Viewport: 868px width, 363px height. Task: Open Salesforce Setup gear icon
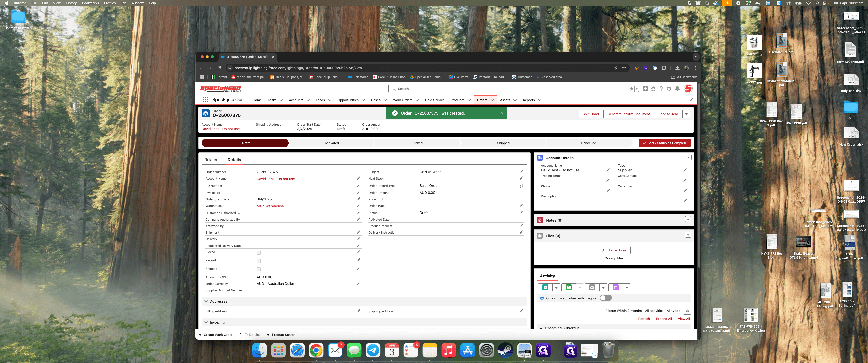coord(669,89)
